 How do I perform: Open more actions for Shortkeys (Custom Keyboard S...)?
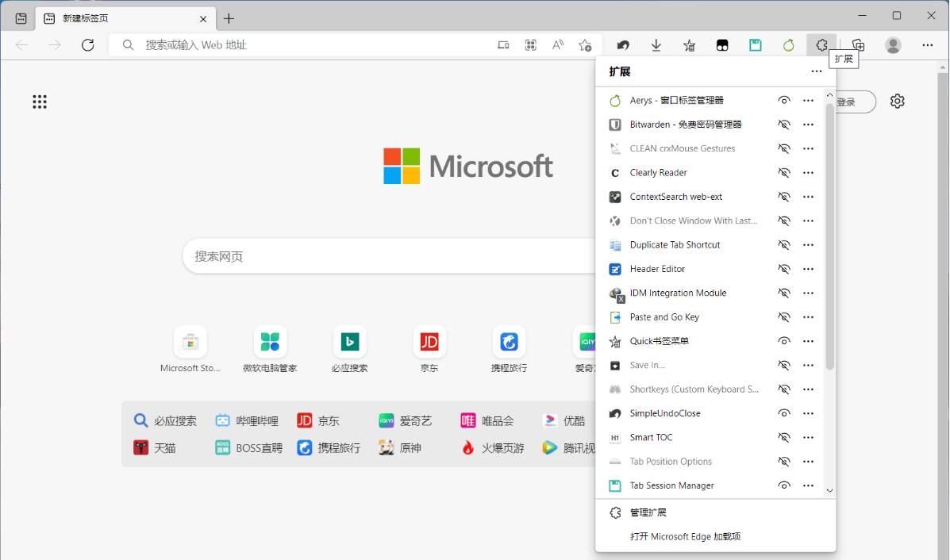coord(808,389)
